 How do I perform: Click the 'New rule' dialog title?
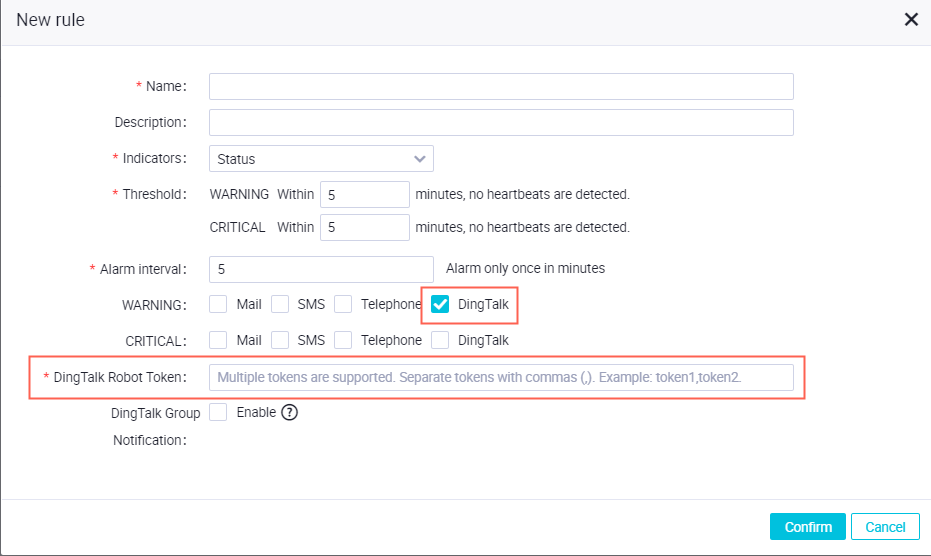tap(50, 20)
